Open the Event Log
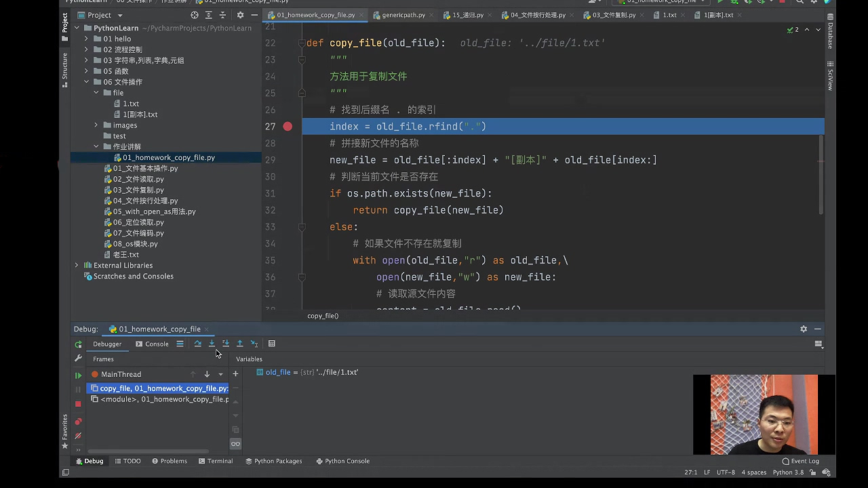The image size is (868, 488). [x=801, y=461]
